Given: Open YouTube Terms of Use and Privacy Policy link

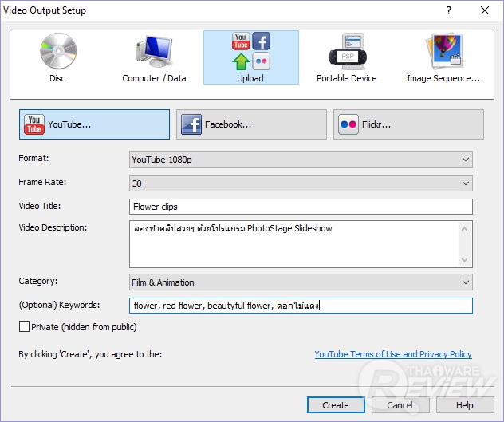Looking at the screenshot, I should pos(393,354).
